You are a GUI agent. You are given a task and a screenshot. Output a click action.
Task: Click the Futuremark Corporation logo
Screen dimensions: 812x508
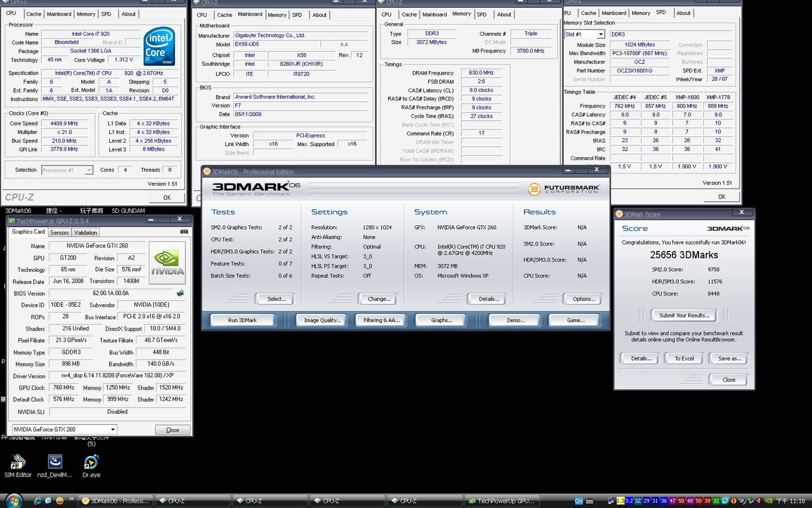[x=564, y=189]
